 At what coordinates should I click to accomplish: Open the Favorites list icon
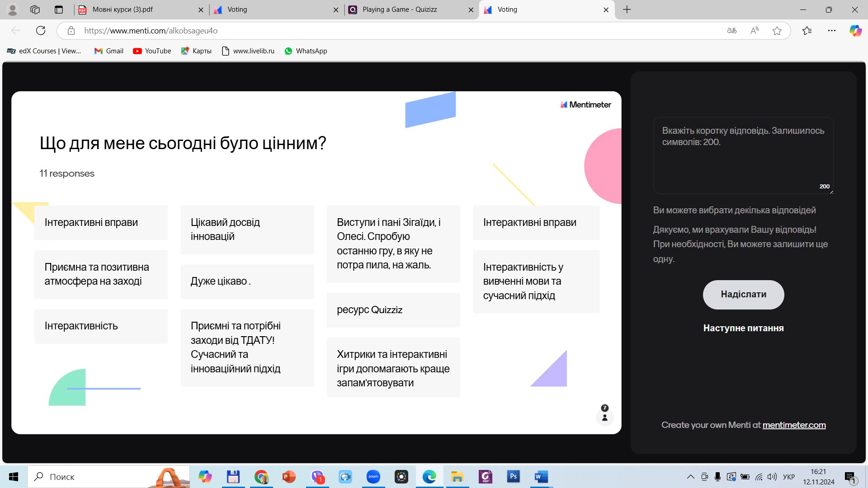(807, 31)
